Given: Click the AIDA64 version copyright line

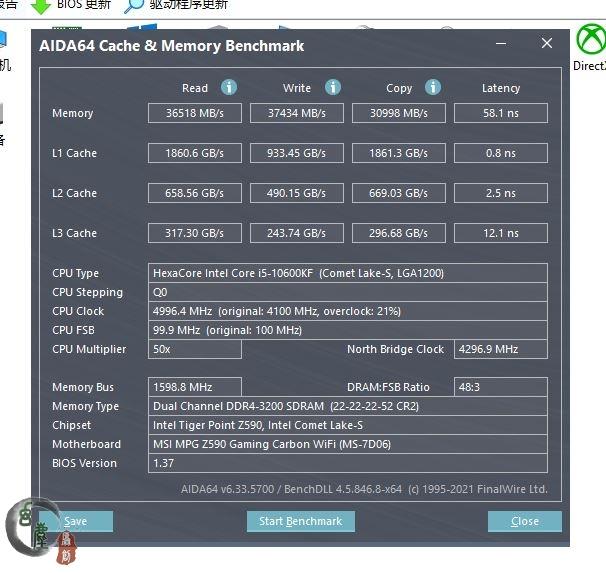Looking at the screenshot, I should coord(364,489).
